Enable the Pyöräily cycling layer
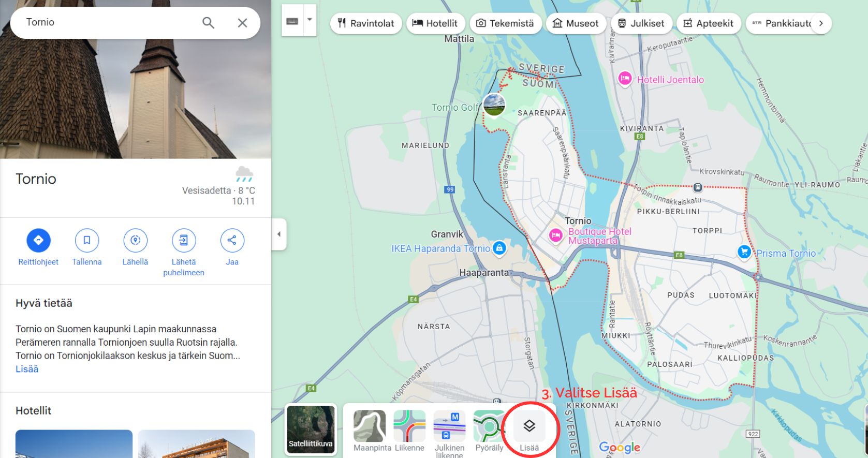The image size is (868, 458). pos(489,431)
